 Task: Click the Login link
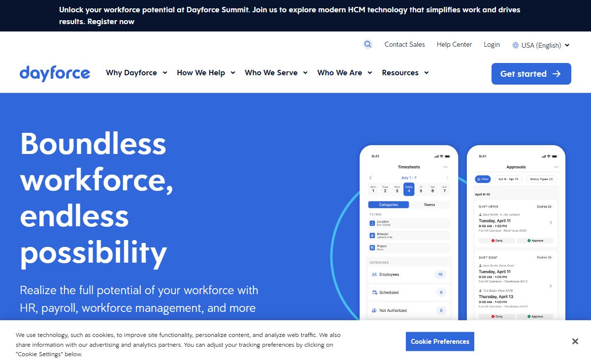point(492,44)
